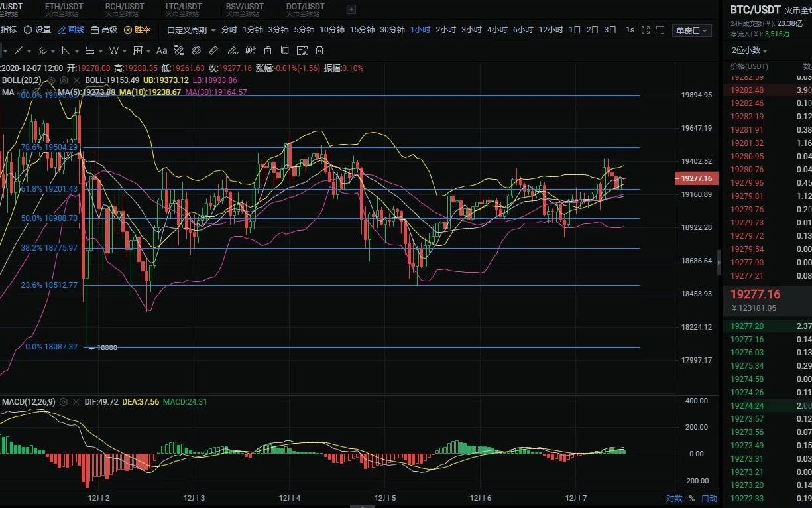Lock all drawings with padlock icon
This screenshot has height=508, width=812.
[x=268, y=51]
